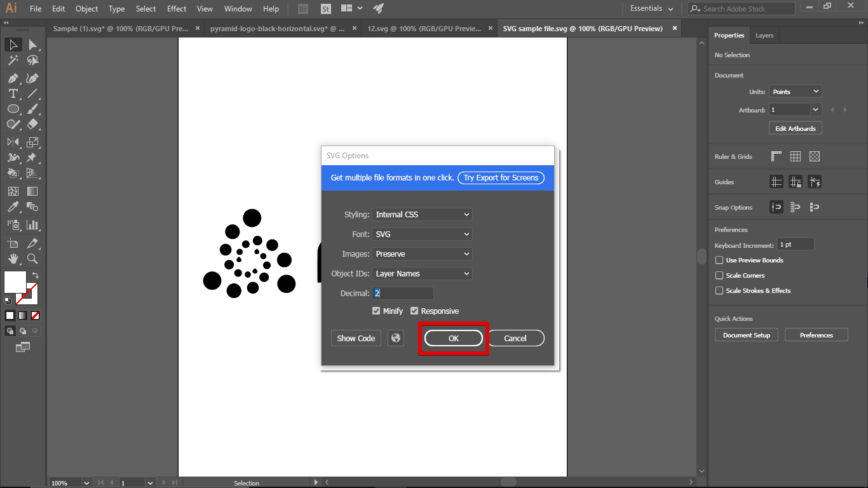868x488 pixels.
Task: Open the Effect menu
Action: point(177,9)
